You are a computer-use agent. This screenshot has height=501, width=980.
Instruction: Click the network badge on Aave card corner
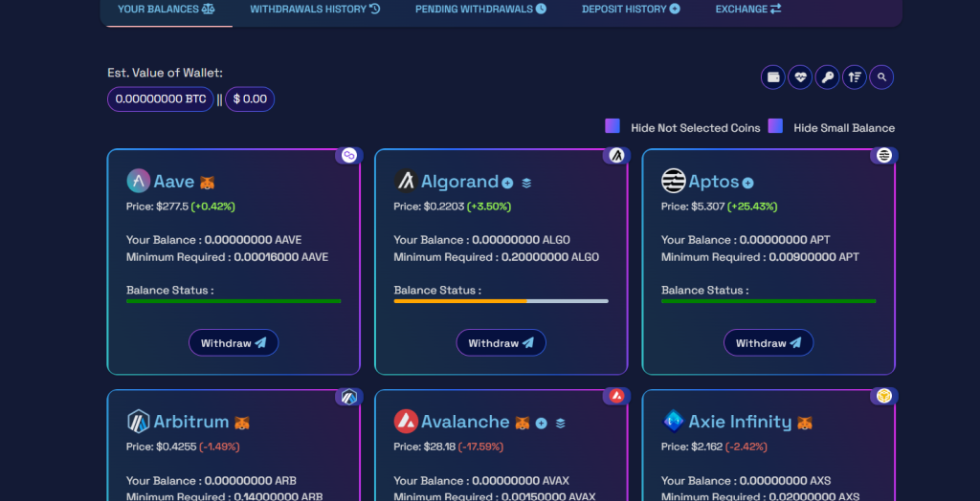[348, 155]
